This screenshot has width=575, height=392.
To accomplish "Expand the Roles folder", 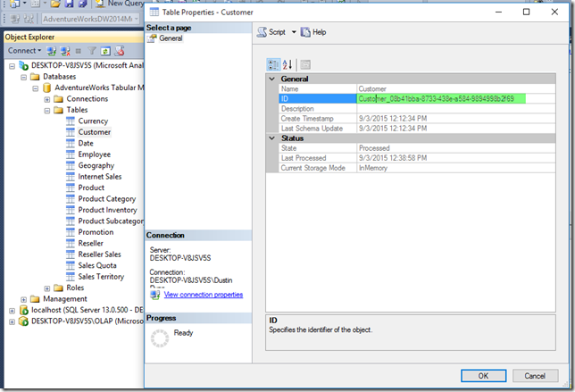I will click(47, 288).
